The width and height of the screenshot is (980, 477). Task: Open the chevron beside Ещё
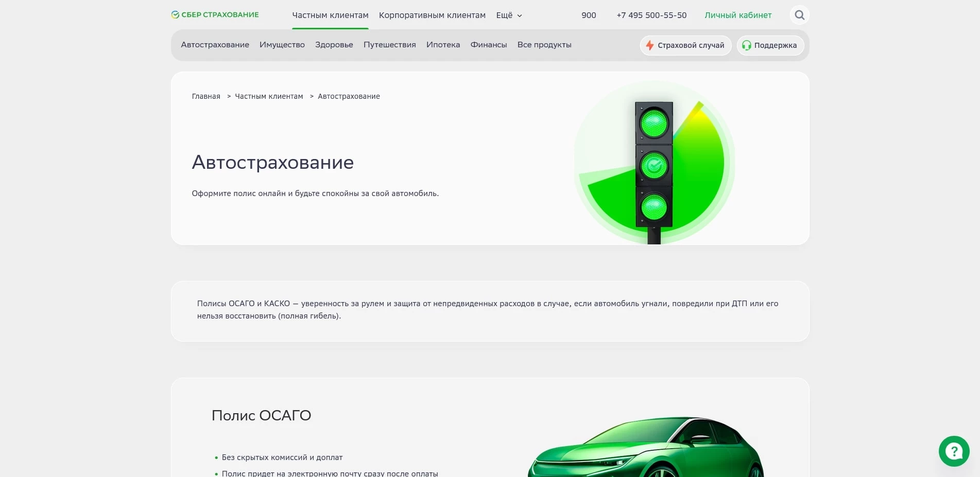click(519, 15)
